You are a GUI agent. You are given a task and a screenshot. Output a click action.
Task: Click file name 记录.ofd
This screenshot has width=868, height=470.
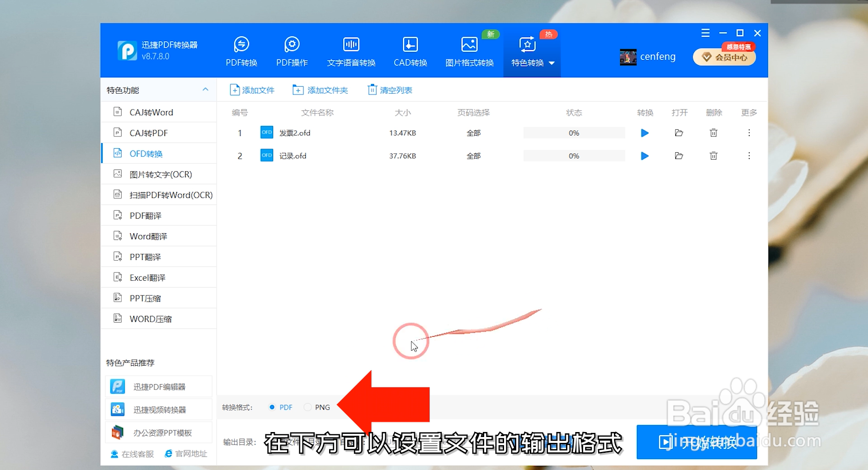pos(292,156)
